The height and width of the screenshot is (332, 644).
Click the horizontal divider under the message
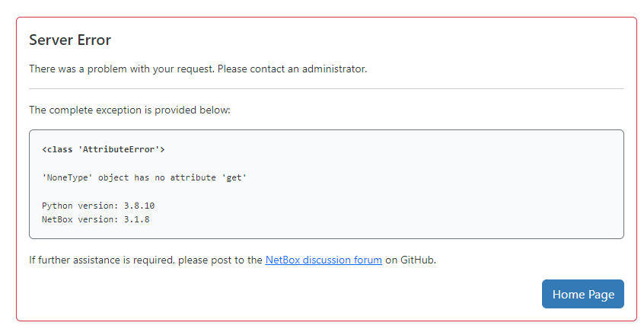[327, 89]
